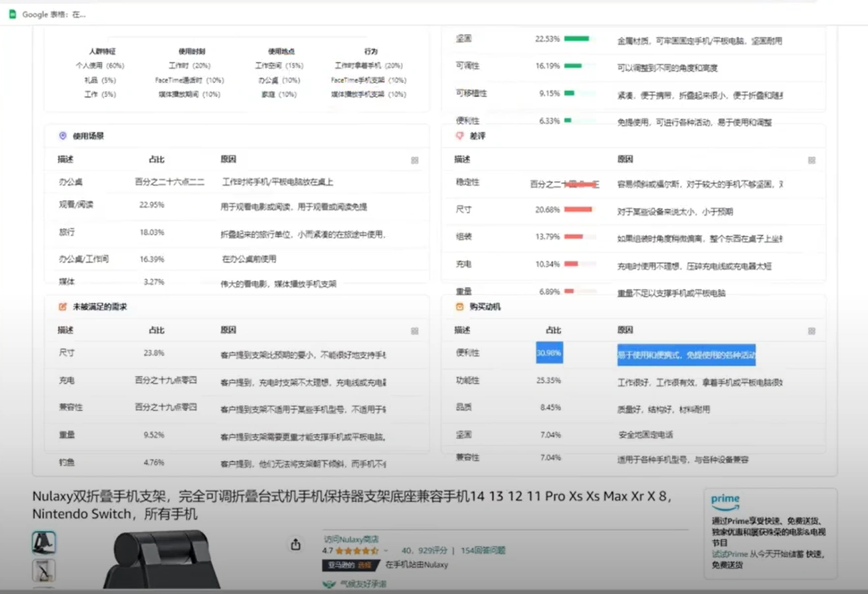Click the 行为 column heading
The width and height of the screenshot is (868, 594).
(x=371, y=51)
